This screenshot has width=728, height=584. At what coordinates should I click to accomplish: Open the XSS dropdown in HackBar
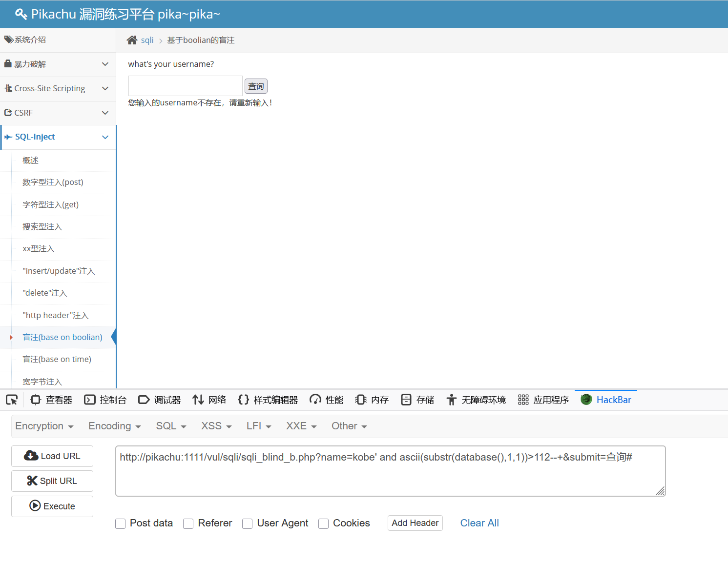click(x=216, y=426)
